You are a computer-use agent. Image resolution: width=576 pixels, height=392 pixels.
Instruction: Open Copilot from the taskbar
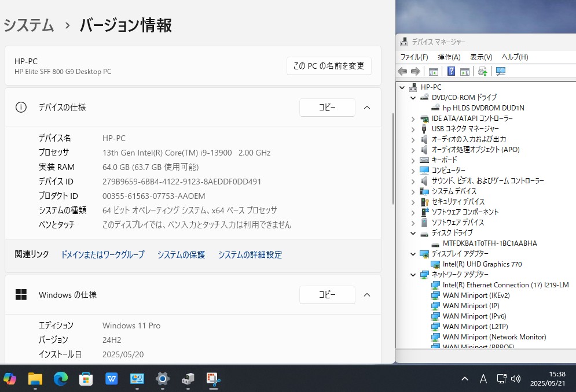pyautogui.click(x=10, y=379)
